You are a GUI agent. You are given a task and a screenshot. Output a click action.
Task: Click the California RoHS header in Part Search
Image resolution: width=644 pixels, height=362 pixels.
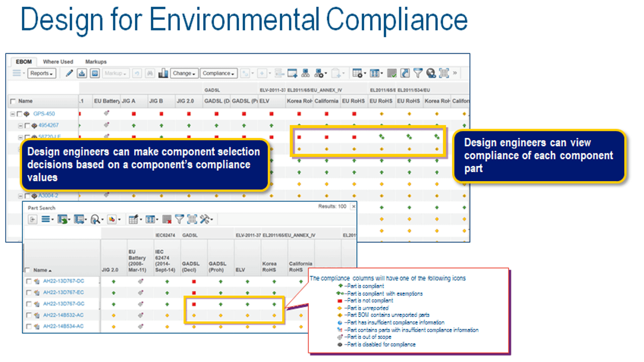pos(301,267)
